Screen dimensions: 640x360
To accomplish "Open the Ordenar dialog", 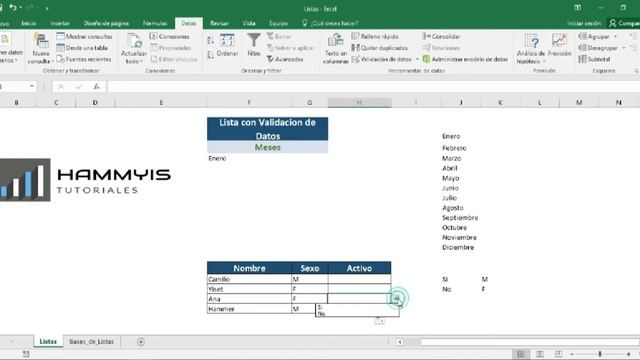I will click(x=227, y=45).
